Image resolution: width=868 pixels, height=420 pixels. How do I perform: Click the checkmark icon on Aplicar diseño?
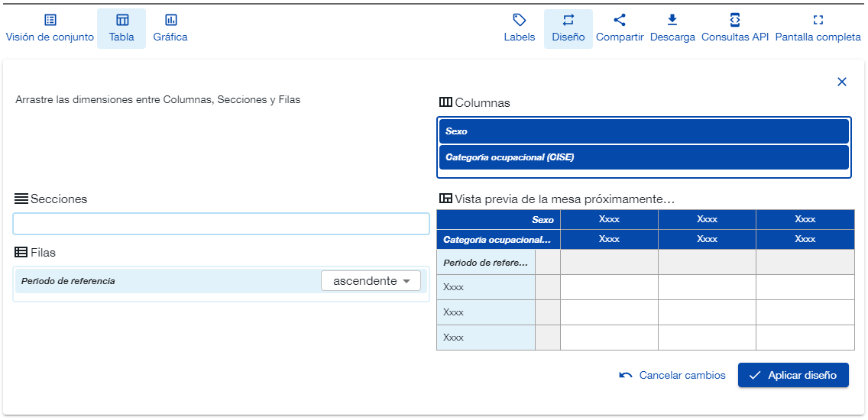[x=754, y=375]
